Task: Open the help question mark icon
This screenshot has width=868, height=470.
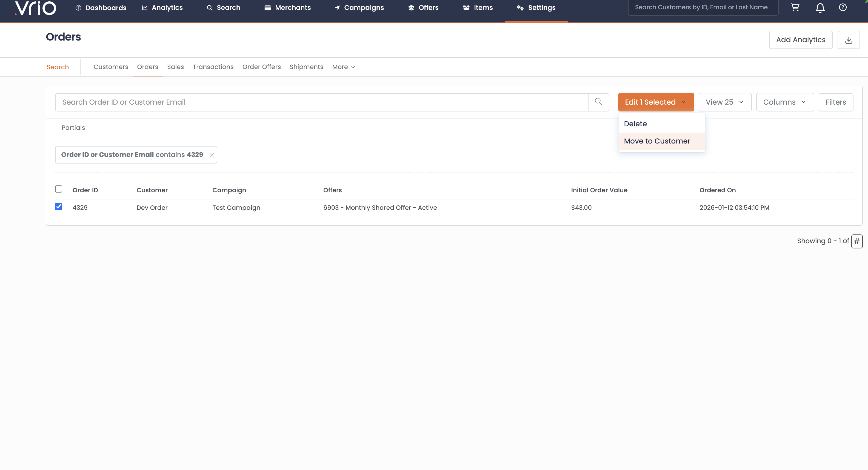Action: point(843,7)
